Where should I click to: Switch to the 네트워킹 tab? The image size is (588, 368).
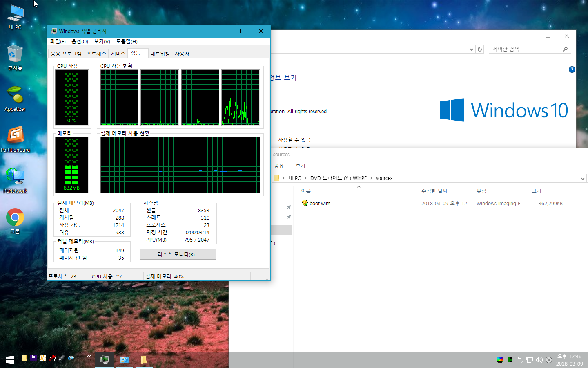pyautogui.click(x=160, y=54)
